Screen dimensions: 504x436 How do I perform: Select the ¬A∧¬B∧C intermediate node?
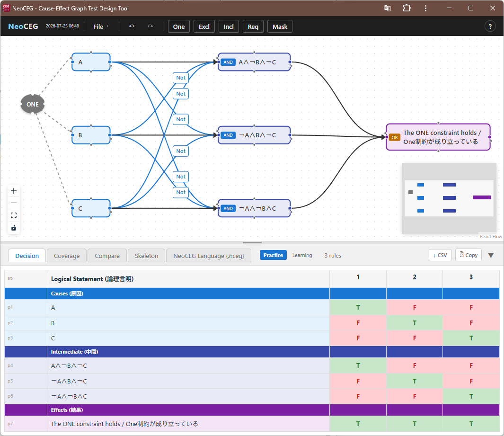click(254, 208)
